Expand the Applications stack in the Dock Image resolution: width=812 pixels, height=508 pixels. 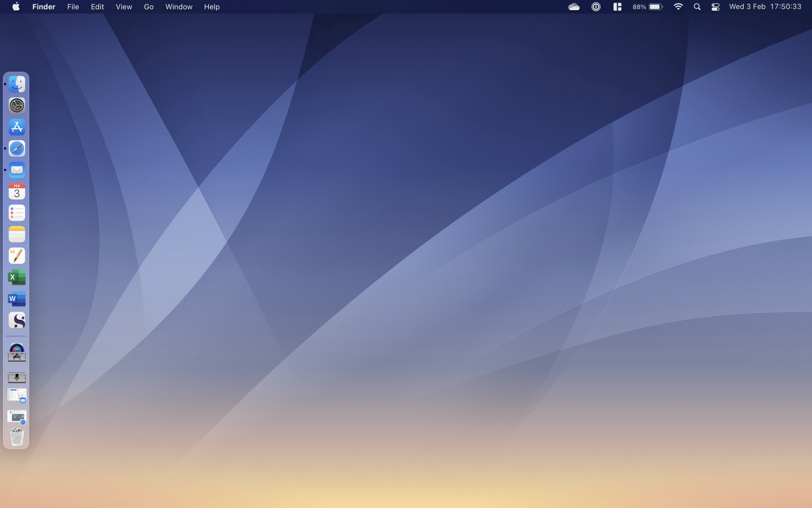pyautogui.click(x=17, y=353)
